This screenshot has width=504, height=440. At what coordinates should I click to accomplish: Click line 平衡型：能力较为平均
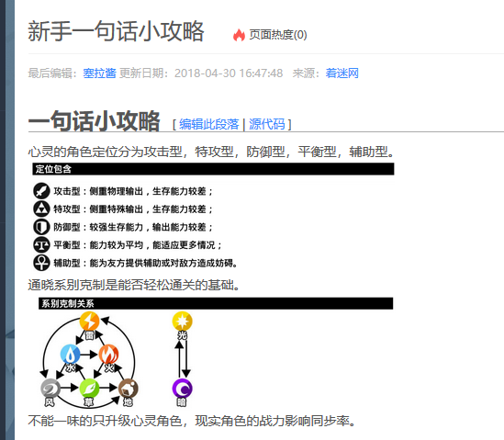point(138,245)
